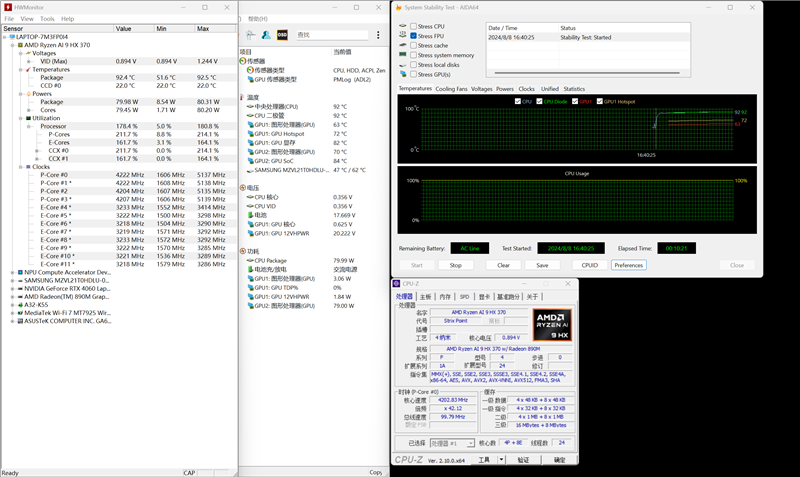Expand the AMD Radeon(TM) 890M Graphics node
Screen dimensions: 800x477
[x=13, y=297]
